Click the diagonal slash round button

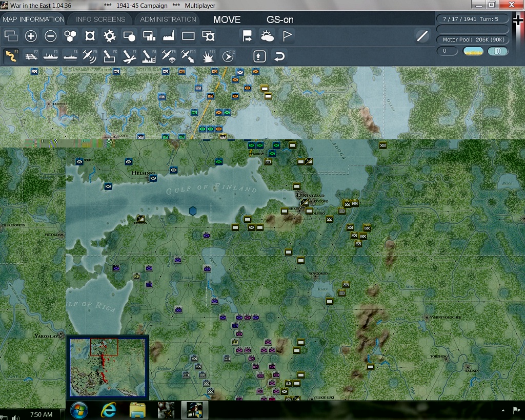[422, 36]
